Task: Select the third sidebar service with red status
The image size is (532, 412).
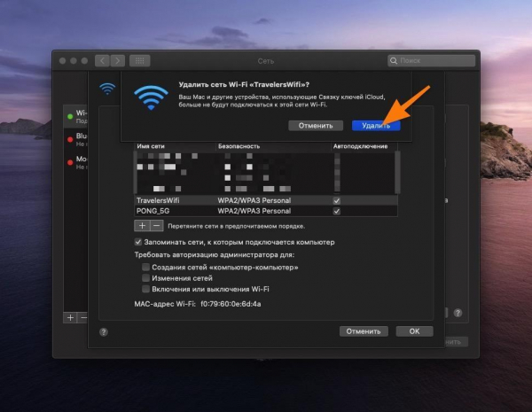Action: [76, 162]
